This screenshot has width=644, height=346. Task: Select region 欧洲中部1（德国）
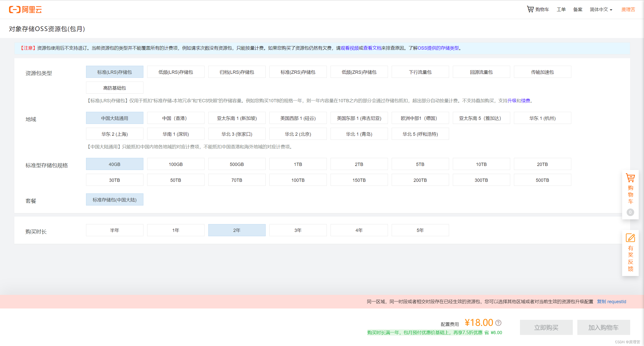click(420, 118)
